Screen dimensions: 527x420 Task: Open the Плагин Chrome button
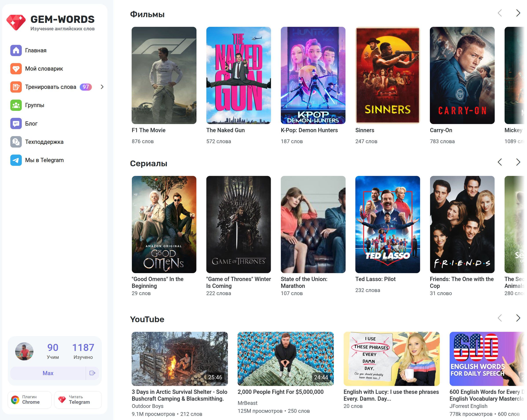tap(30, 400)
